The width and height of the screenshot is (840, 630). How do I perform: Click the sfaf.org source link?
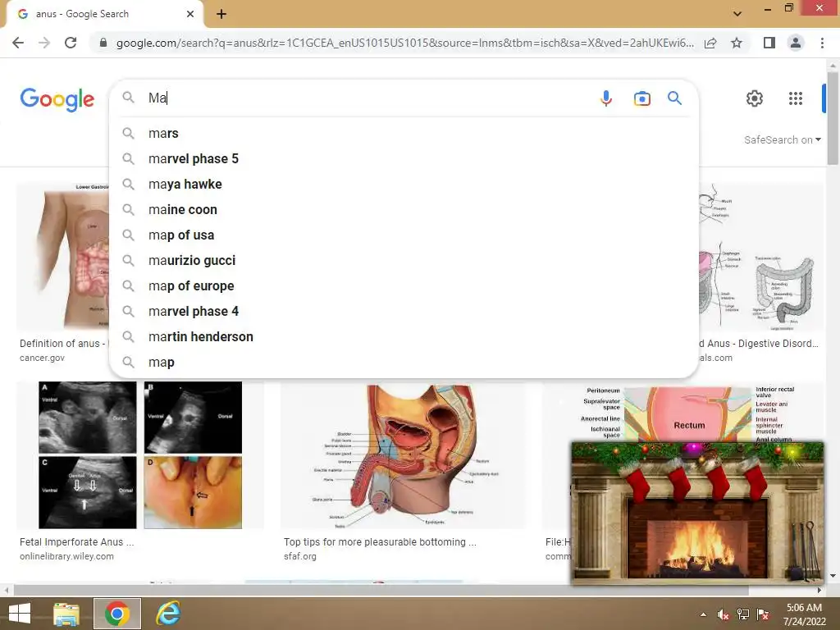tap(300, 557)
